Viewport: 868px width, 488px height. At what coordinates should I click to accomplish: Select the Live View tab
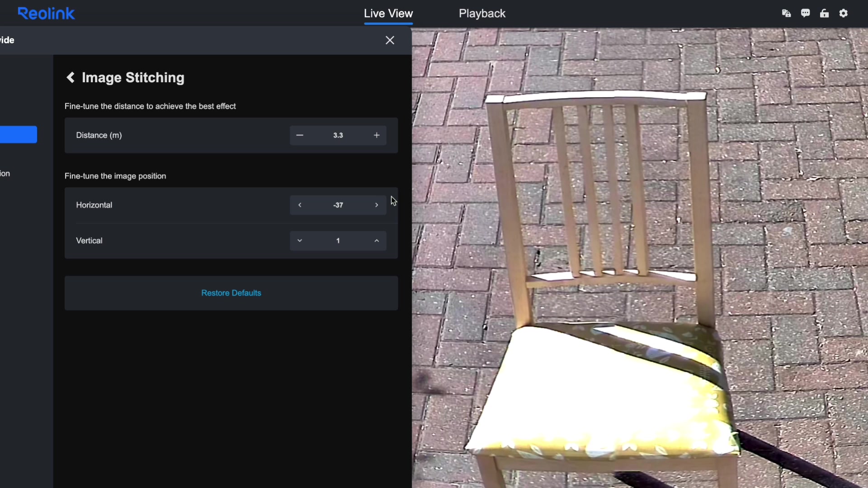coord(388,14)
